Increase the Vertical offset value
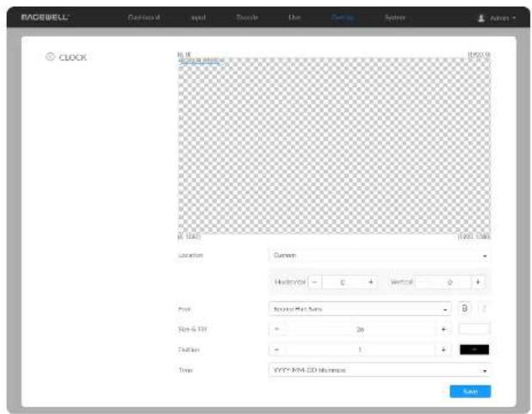The height and width of the screenshot is (414, 532). (x=478, y=282)
